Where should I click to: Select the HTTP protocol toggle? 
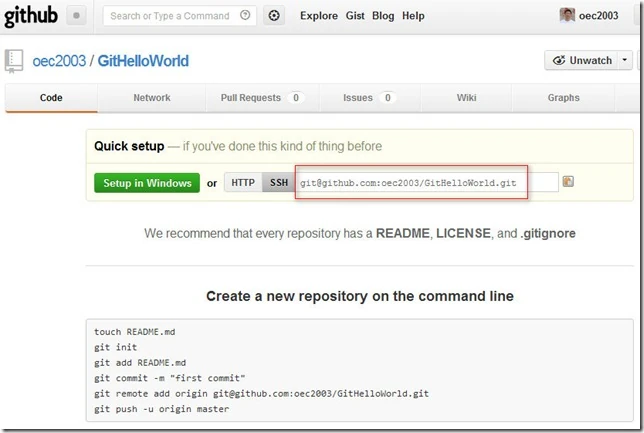click(x=243, y=182)
